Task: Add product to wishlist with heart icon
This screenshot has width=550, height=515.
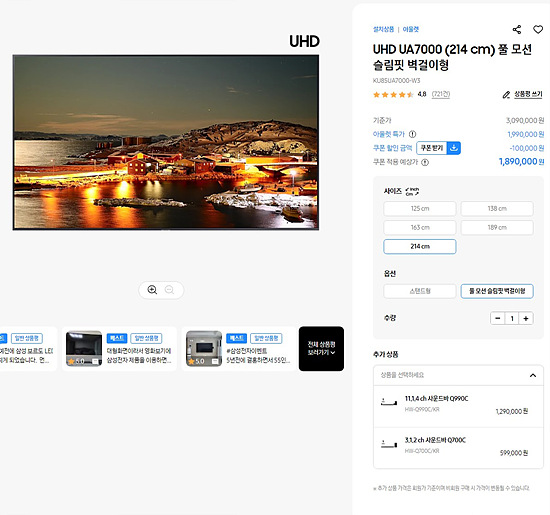Action: (538, 29)
